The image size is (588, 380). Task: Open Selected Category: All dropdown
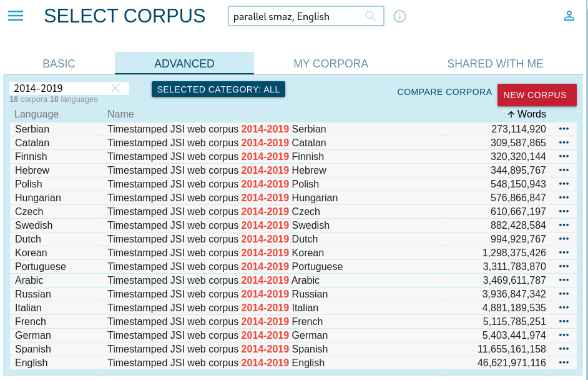tap(218, 89)
